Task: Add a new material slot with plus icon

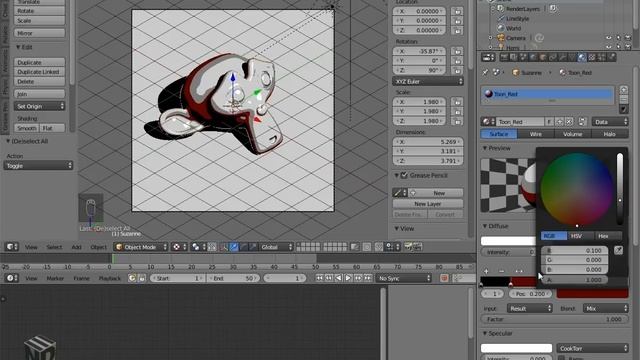Action: pyautogui.click(x=624, y=90)
